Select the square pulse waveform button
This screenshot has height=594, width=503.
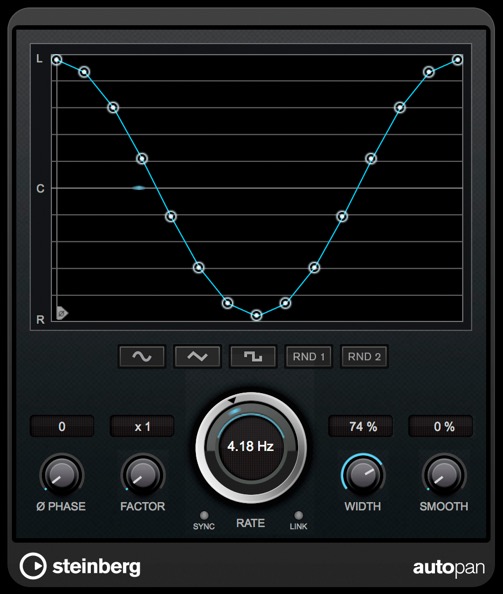tap(253, 356)
